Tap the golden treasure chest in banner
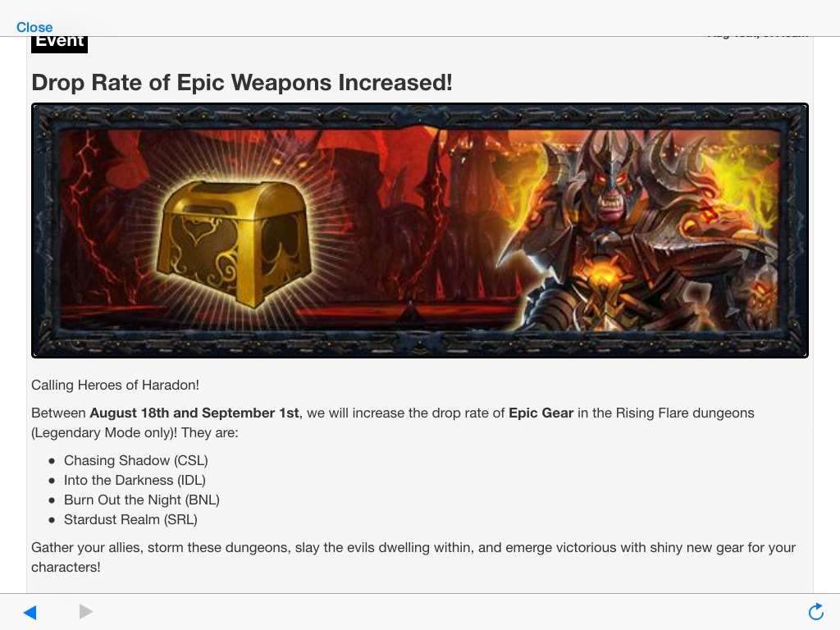Screen dimensions: 840x630 234,242
